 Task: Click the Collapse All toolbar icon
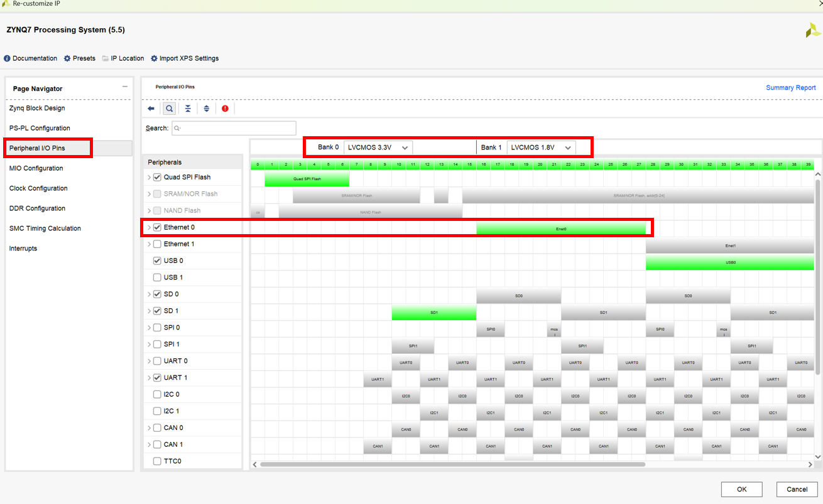pos(188,109)
